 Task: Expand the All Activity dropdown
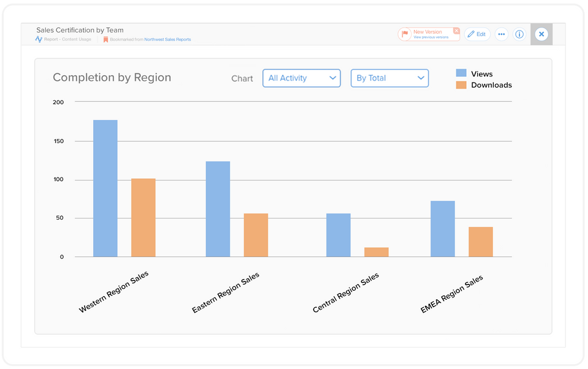tap(301, 78)
